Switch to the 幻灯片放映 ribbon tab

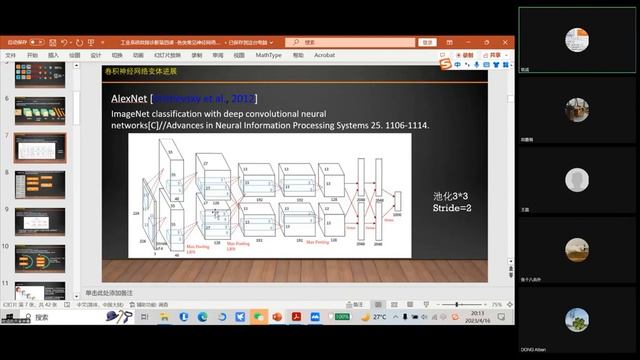(167, 55)
